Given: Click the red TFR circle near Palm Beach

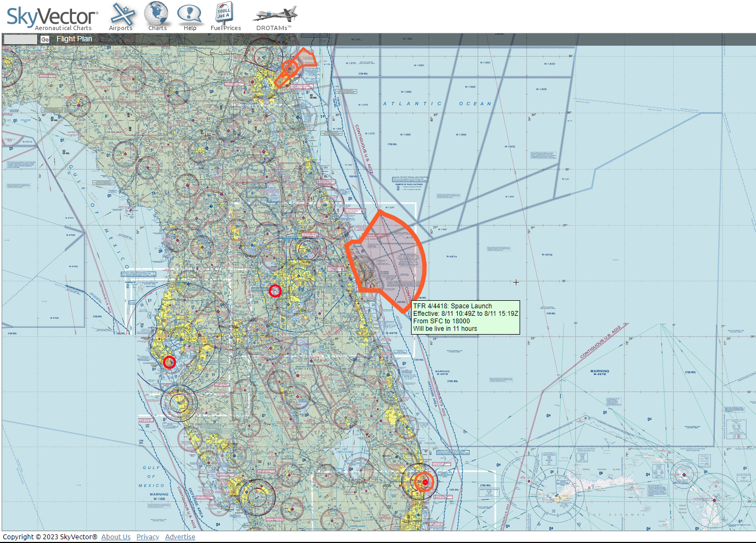Looking at the screenshot, I should (424, 482).
